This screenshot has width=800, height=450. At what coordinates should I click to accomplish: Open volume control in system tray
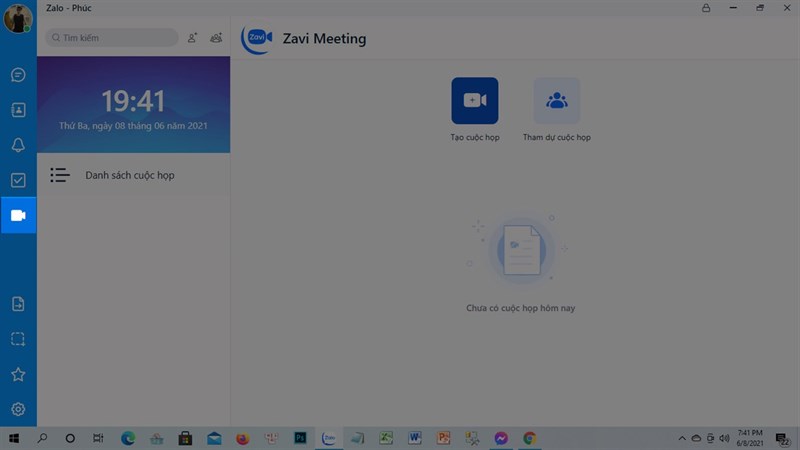(x=724, y=438)
